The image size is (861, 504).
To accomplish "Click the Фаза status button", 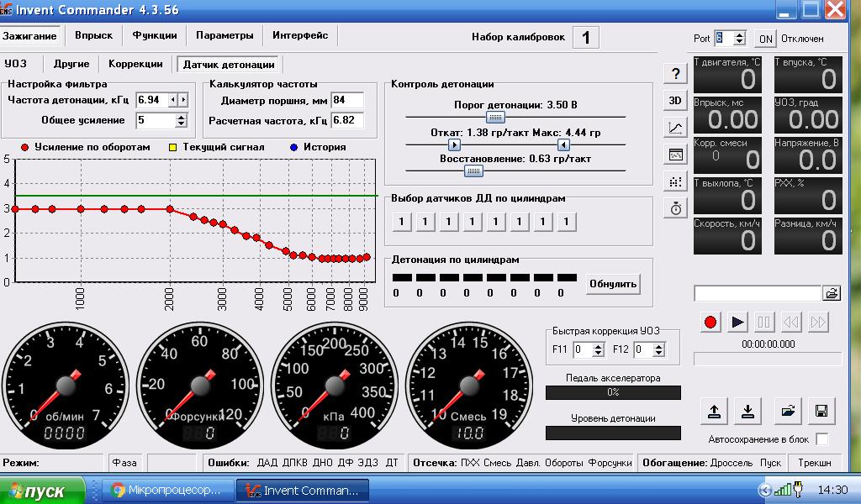I will (124, 463).
